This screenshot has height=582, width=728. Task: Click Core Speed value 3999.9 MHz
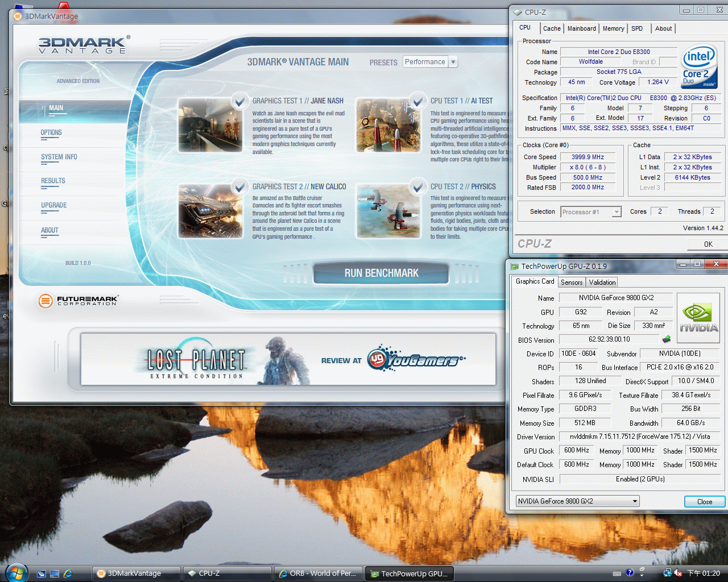click(x=588, y=157)
